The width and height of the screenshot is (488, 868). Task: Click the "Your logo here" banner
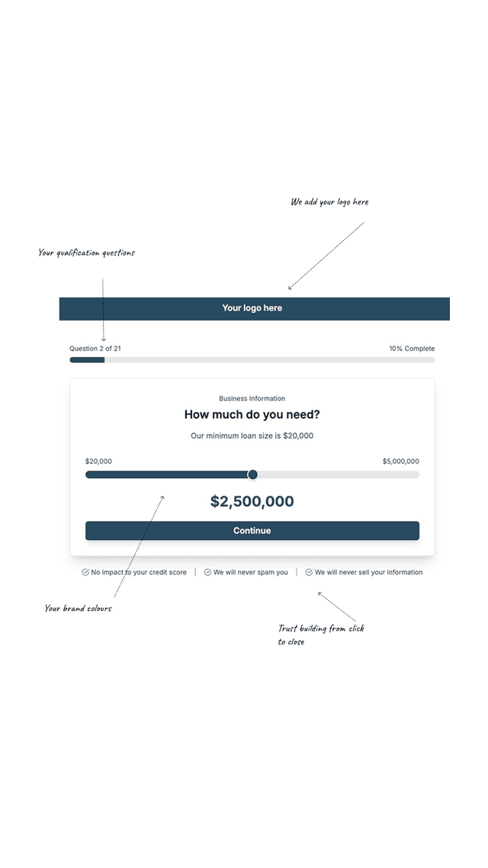(x=252, y=308)
